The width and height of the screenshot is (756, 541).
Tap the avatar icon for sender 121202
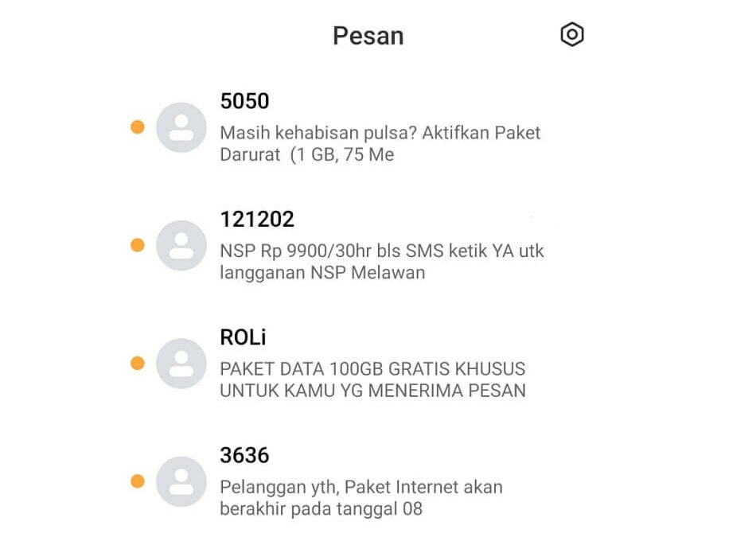[x=181, y=245]
